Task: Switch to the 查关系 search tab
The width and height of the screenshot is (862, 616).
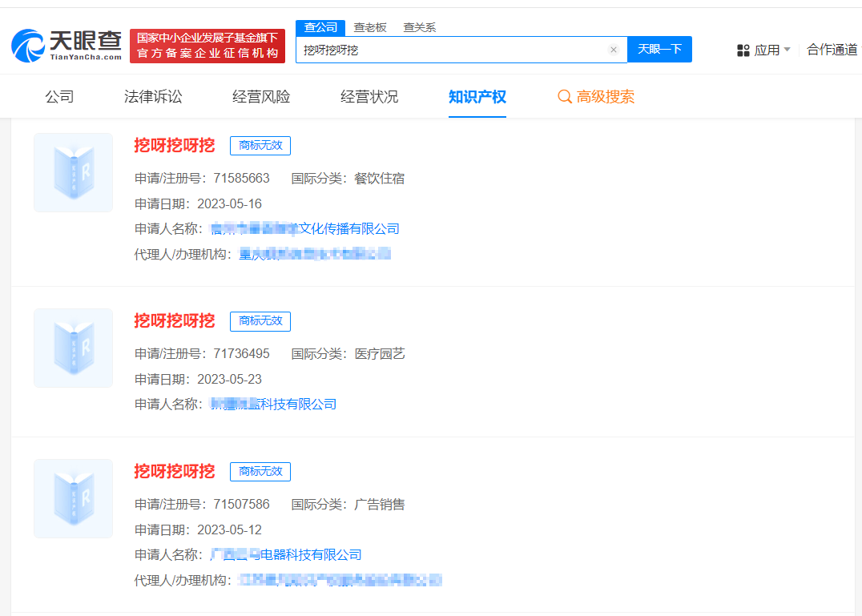Action: click(420, 27)
